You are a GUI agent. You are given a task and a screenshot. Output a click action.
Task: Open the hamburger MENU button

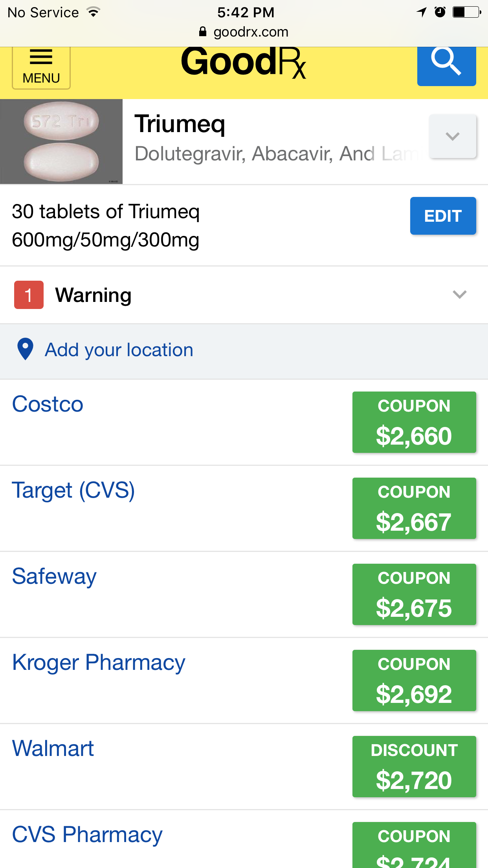click(41, 67)
